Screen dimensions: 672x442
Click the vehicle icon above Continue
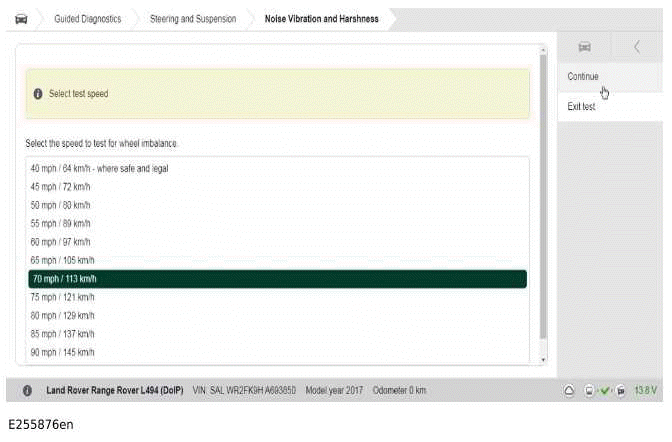(x=585, y=47)
